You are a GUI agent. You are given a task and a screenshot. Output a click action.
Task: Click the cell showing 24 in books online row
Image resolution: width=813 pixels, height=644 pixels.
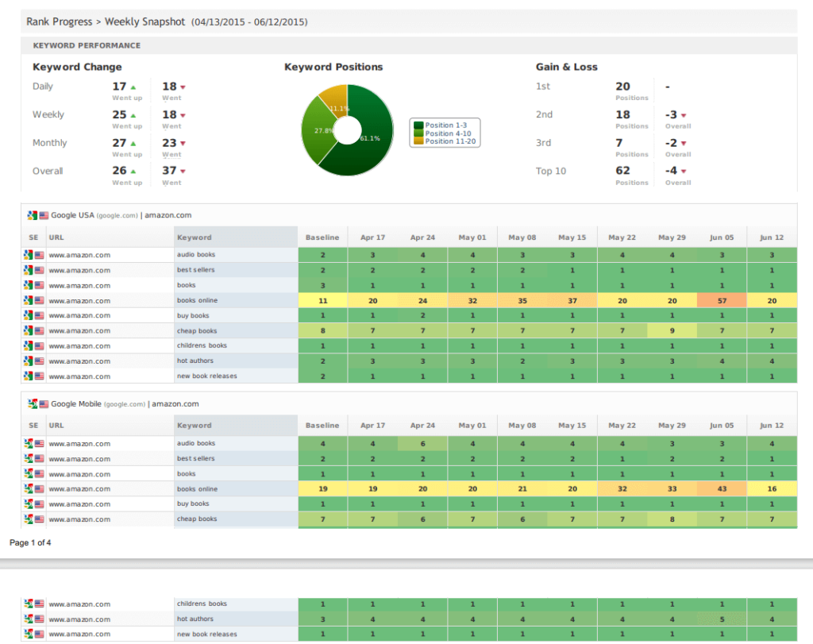coord(422,300)
